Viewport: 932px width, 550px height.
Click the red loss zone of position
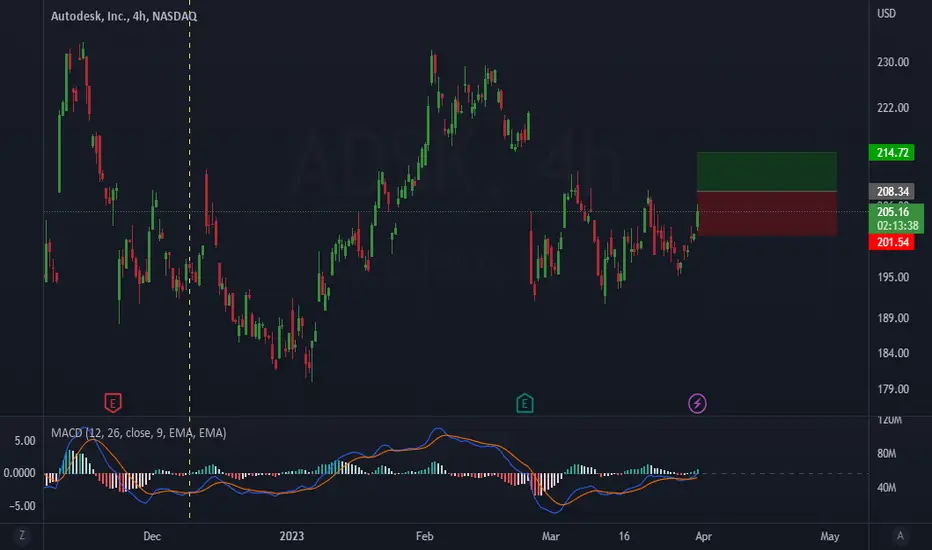click(x=767, y=213)
